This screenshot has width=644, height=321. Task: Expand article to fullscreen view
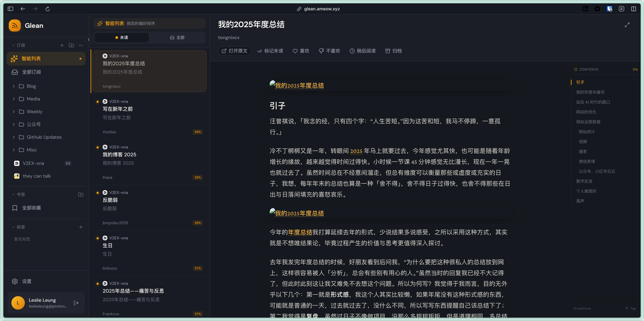point(627,25)
